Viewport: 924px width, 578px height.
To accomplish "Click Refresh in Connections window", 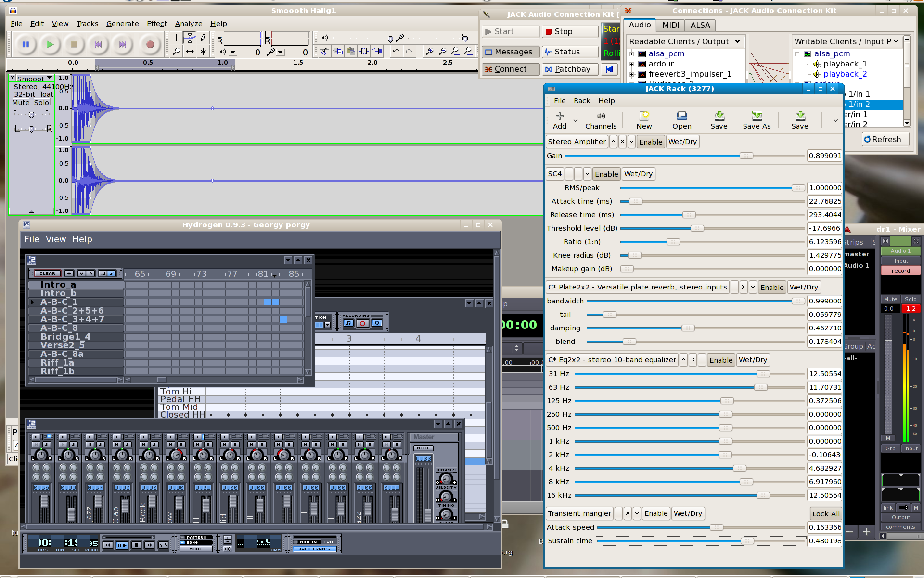I will click(885, 139).
